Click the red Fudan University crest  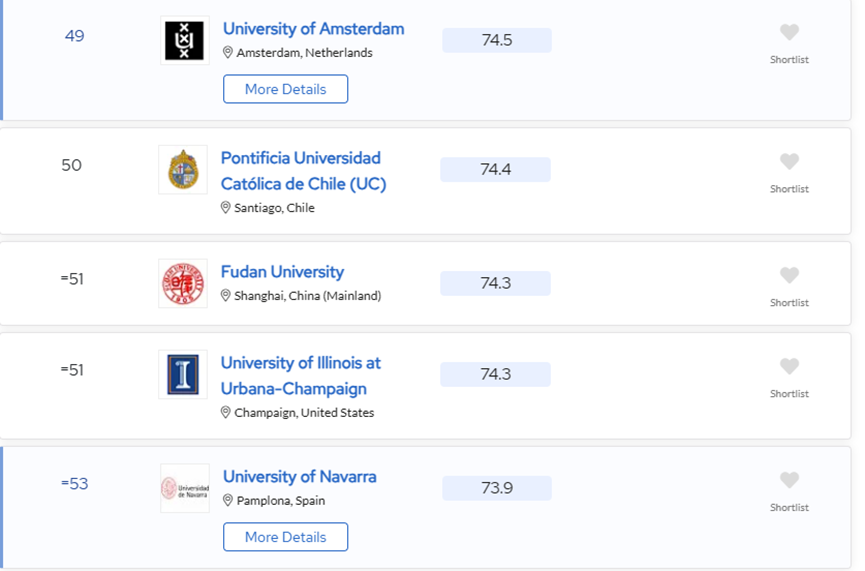click(x=183, y=283)
